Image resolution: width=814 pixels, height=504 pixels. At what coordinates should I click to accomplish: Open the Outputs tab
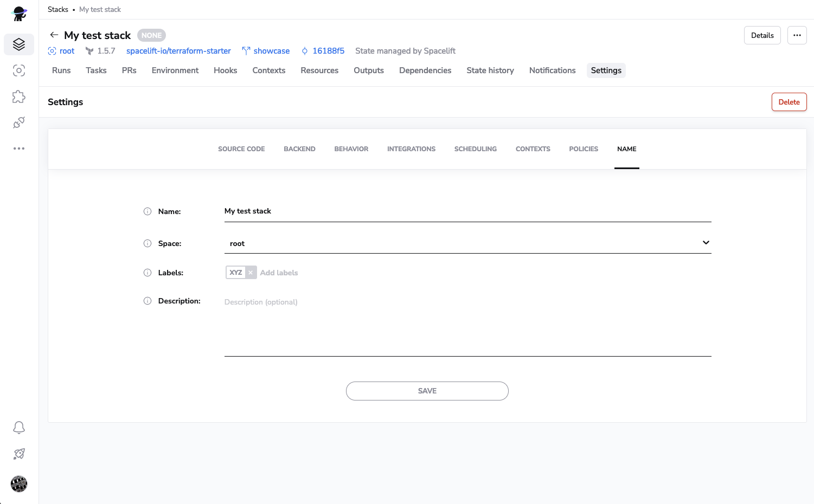click(x=369, y=70)
